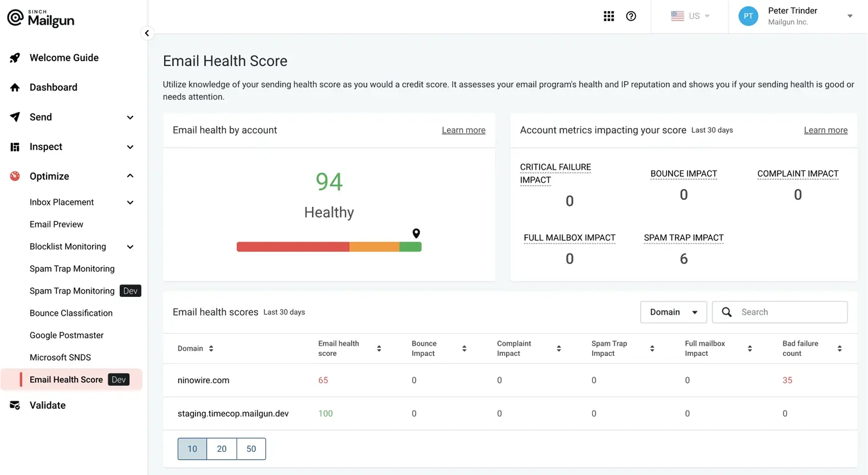Sort by Bounce Impact column
This screenshot has height=475, width=868.
coord(464,348)
